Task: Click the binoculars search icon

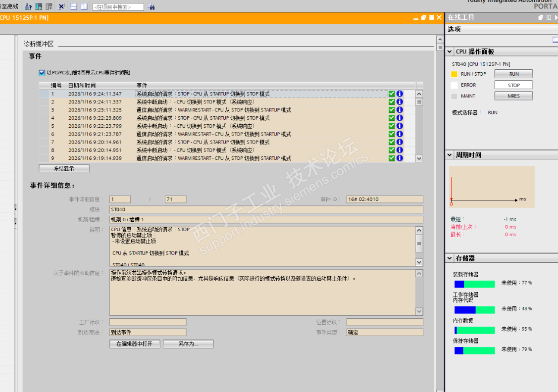Action: tap(151, 6)
